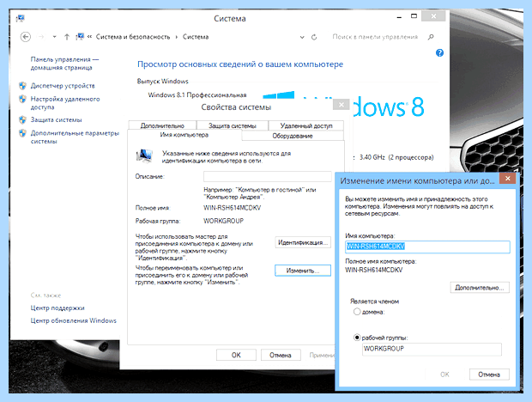This screenshot has height=402, width=532.
Task: Select the Имя компьютера tab
Action: tap(184, 135)
